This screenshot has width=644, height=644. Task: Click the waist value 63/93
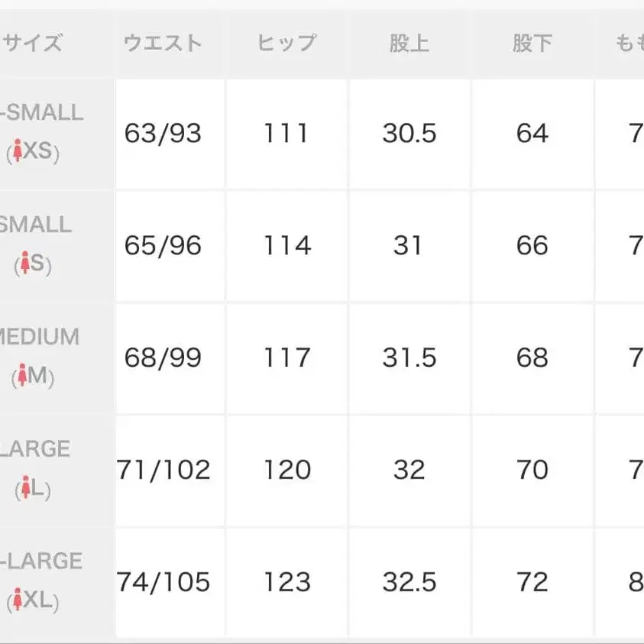[163, 134]
